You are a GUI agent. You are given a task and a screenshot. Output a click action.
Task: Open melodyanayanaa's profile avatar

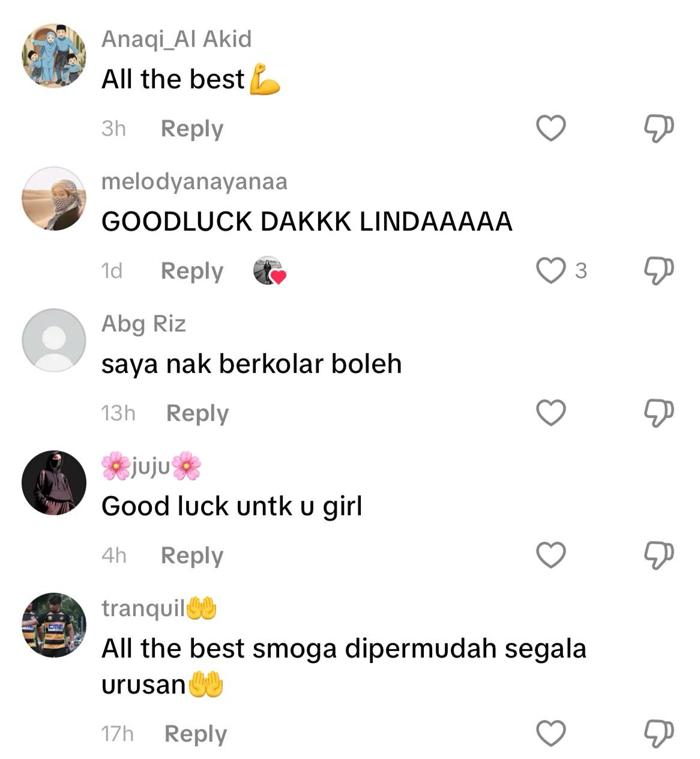(x=54, y=199)
